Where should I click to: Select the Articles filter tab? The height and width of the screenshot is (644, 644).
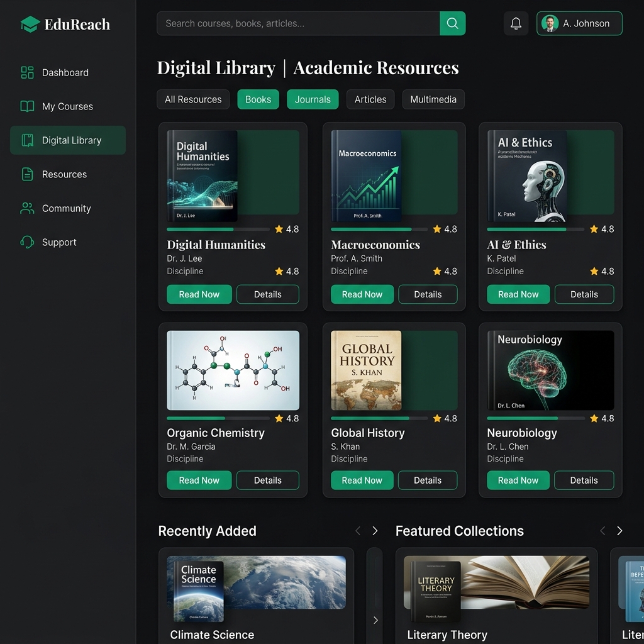(x=370, y=99)
